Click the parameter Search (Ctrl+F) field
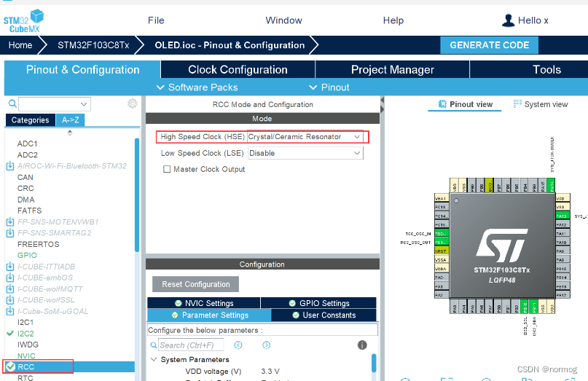588x381 pixels. 191,345
